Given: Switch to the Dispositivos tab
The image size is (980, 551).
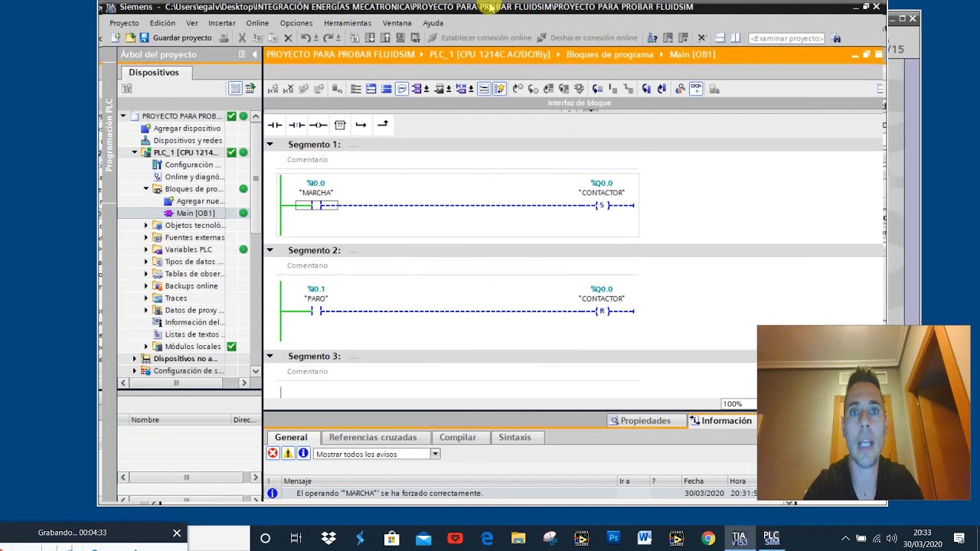Looking at the screenshot, I should point(153,72).
